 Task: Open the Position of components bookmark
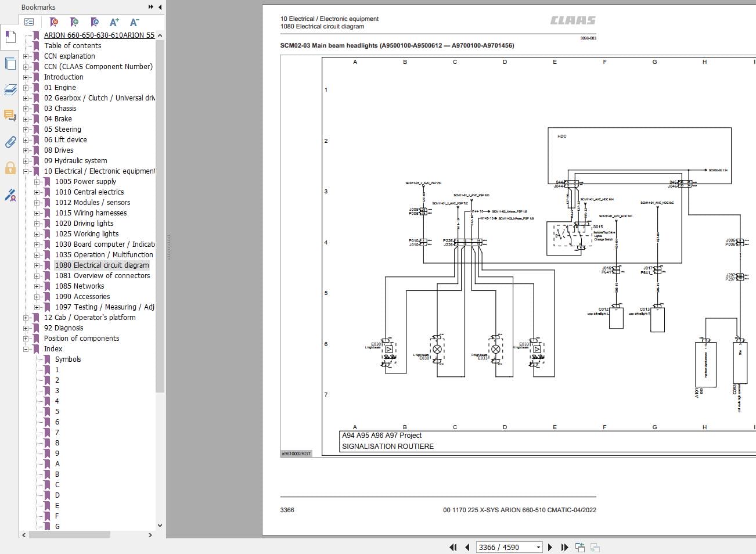(x=82, y=339)
